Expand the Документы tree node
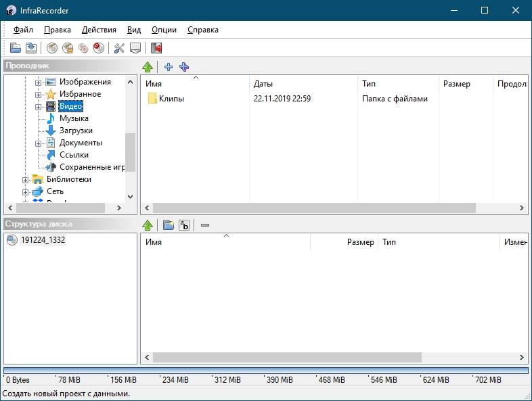 click(38, 143)
